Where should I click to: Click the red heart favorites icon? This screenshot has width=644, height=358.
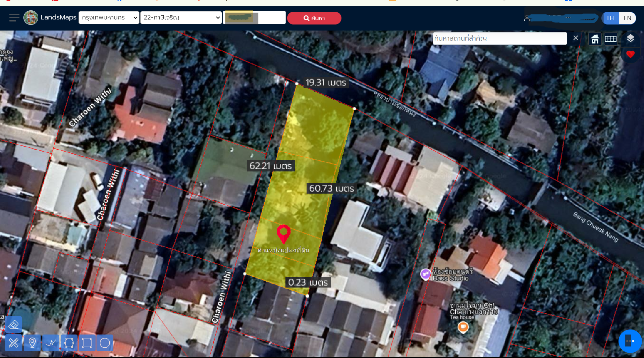(630, 54)
